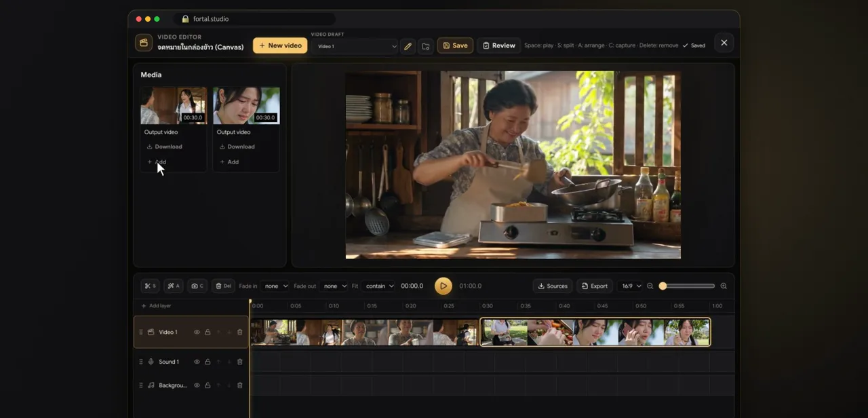Delete the Sound 1 layer
Image resolution: width=868 pixels, height=418 pixels.
[x=240, y=362]
